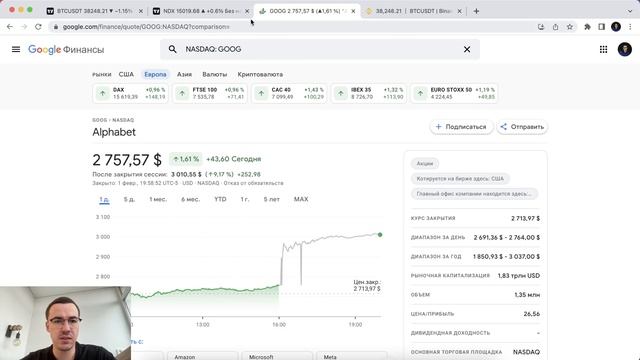640x360 pixels.
Task: Open the CAC 40 index card
Action: [x=289, y=93]
